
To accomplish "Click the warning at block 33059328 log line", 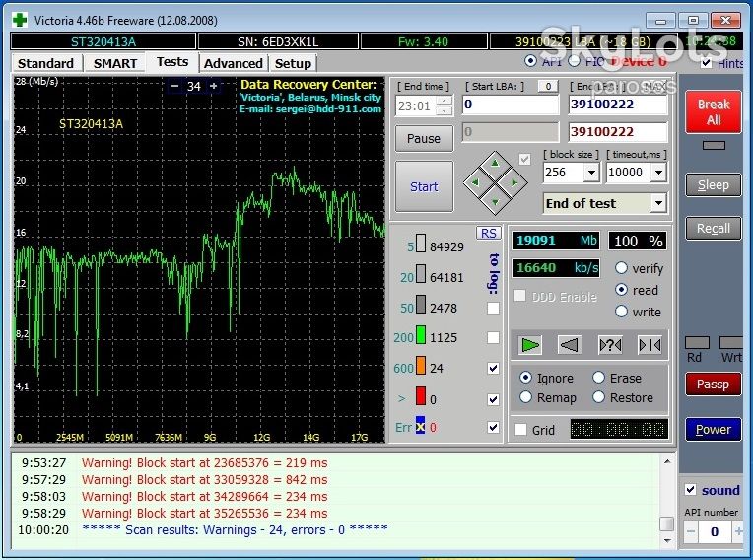I will (x=205, y=479).
